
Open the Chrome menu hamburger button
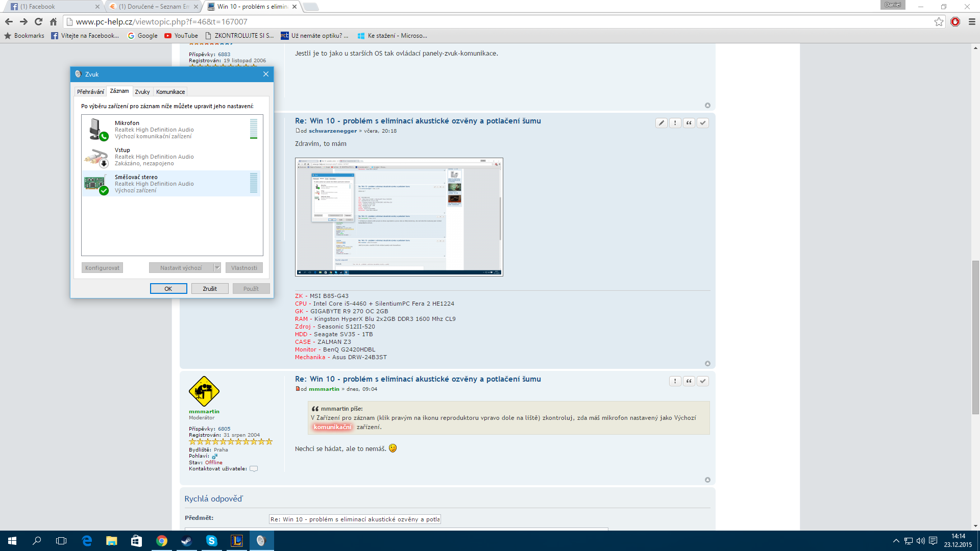point(972,22)
